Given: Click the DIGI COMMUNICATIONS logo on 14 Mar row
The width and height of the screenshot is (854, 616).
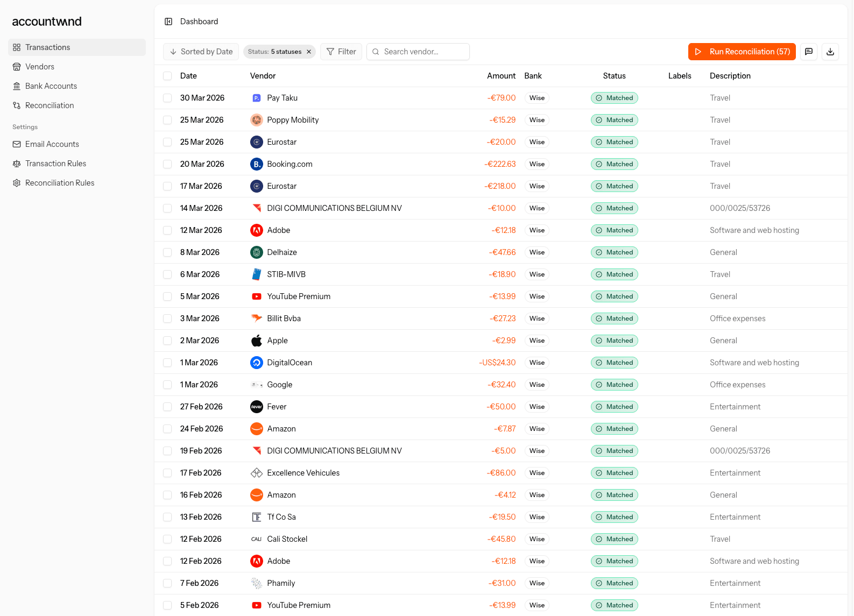Looking at the screenshot, I should pos(257,208).
